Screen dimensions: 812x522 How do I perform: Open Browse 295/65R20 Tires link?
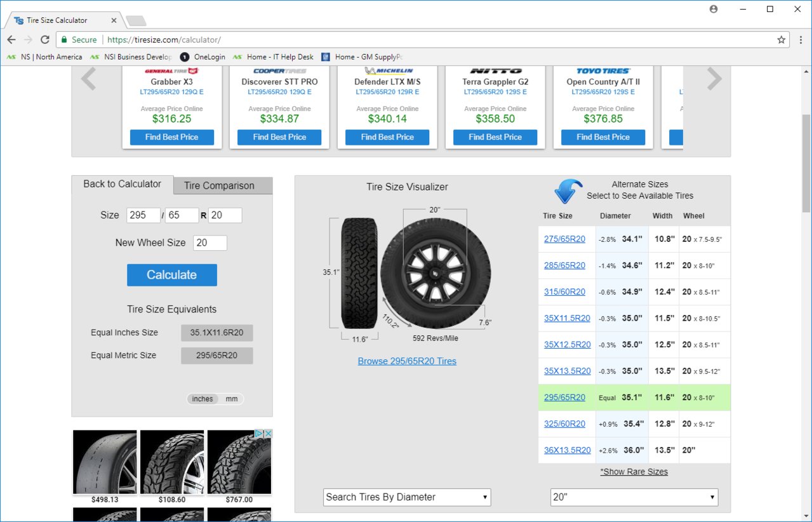(407, 361)
